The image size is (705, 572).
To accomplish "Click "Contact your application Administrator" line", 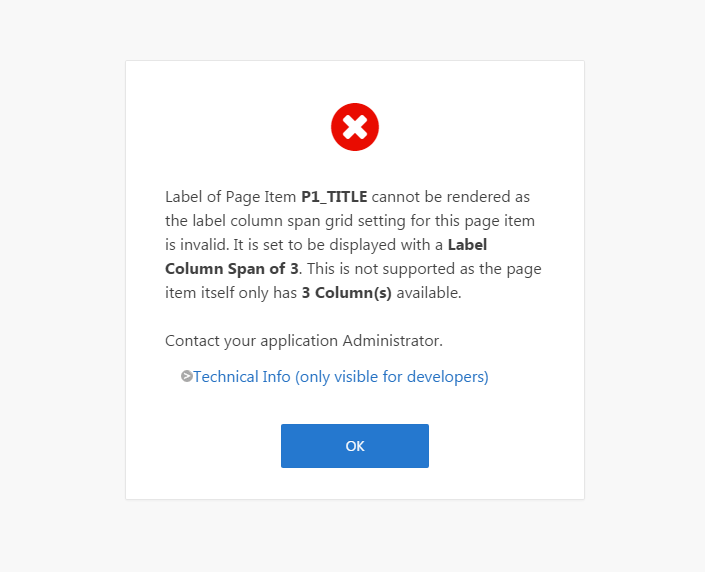I will (303, 341).
